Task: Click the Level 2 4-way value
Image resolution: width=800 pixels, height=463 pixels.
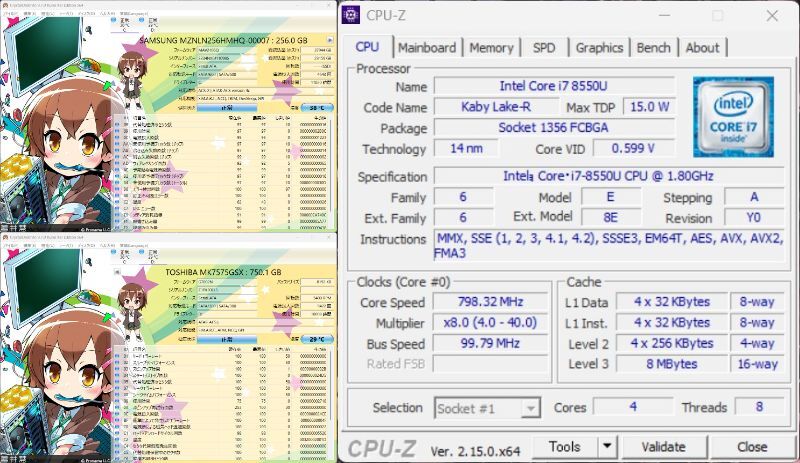Action: [758, 343]
